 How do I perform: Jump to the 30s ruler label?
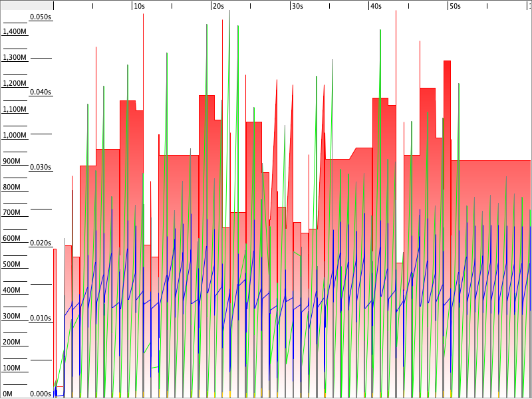297,6
